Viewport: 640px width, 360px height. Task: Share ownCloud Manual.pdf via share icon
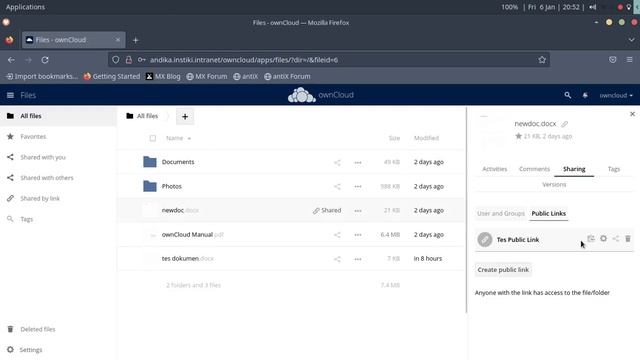pos(337,235)
